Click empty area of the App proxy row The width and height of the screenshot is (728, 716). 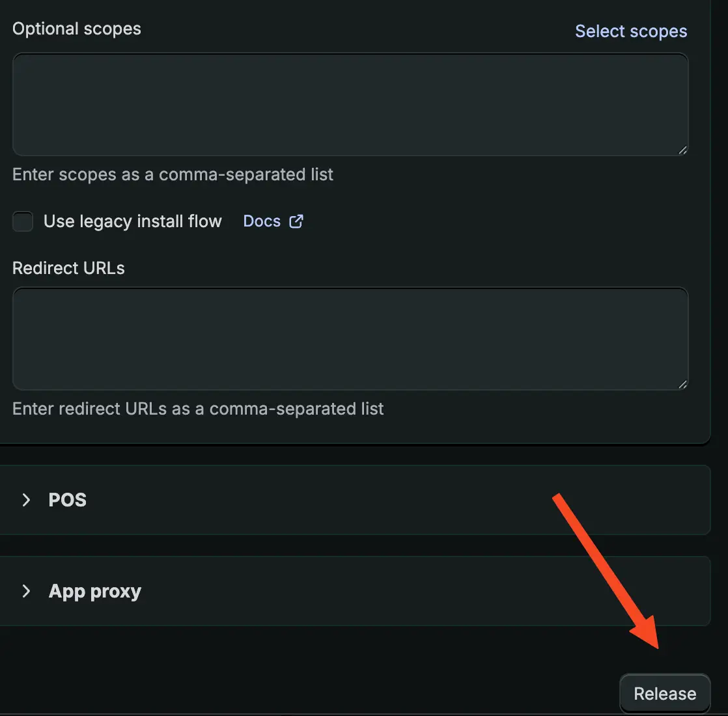(x=358, y=591)
